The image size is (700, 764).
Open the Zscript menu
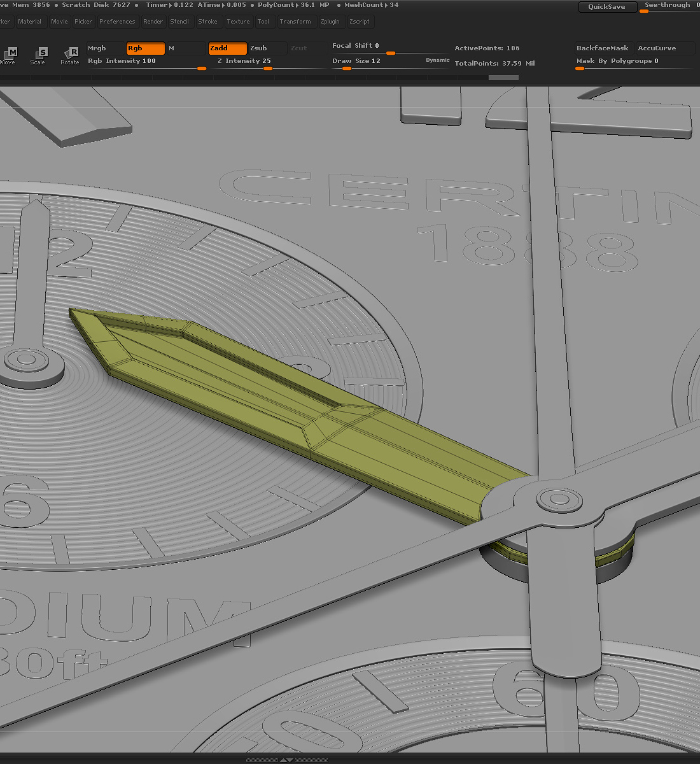[360, 22]
